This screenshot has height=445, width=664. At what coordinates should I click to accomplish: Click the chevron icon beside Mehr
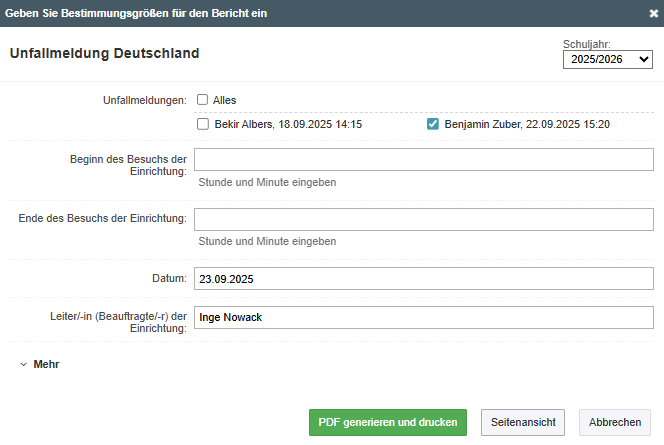point(24,365)
